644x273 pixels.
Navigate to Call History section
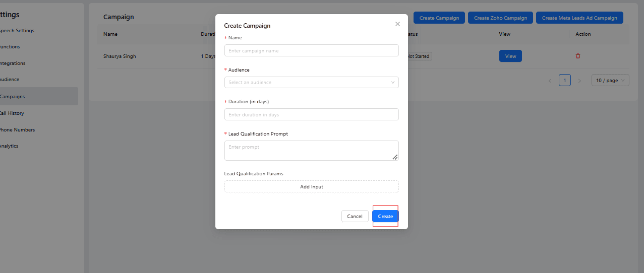pyautogui.click(x=12, y=113)
